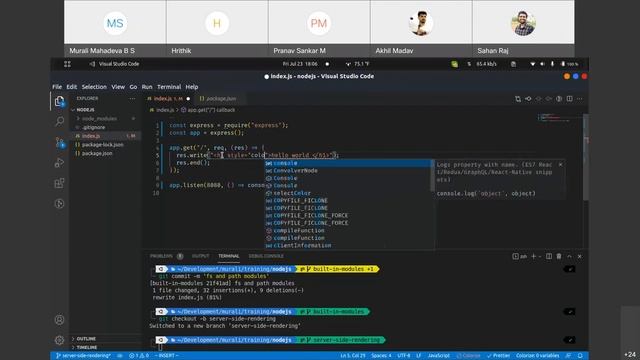This screenshot has width=640, height=360.
Task: Select the index.js editor tab
Action: (x=168, y=99)
